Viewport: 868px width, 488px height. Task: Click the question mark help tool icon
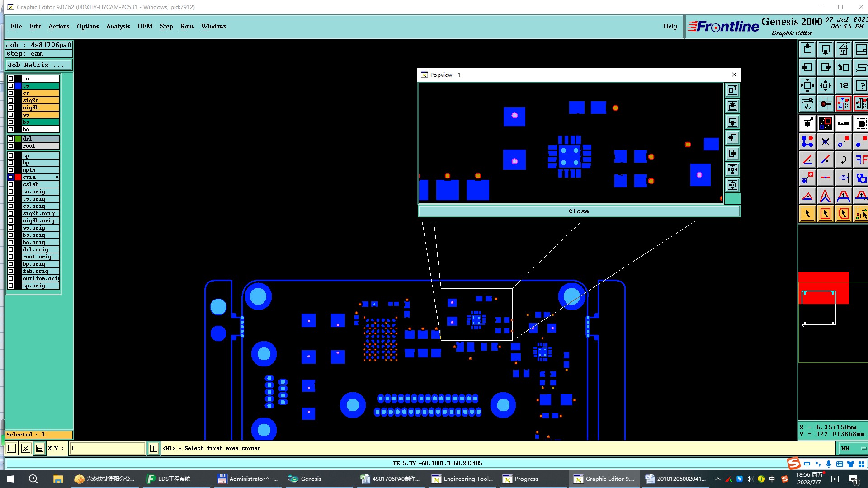tap(861, 85)
